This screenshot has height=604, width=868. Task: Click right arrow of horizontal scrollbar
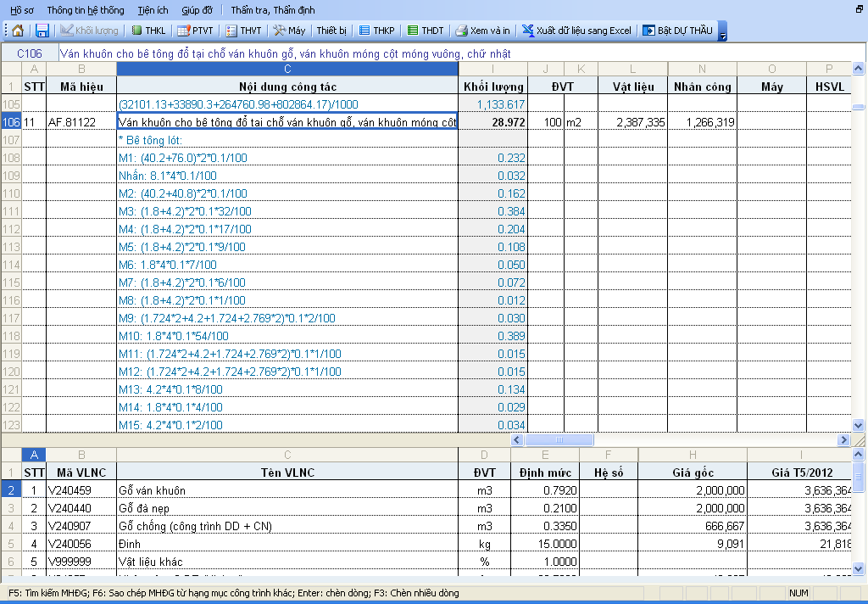click(x=843, y=440)
